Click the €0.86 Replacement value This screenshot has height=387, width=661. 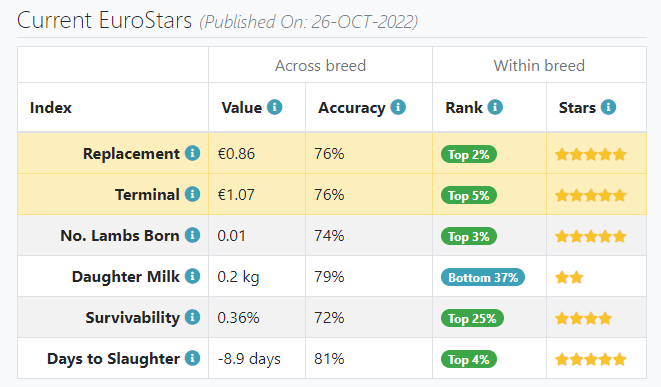point(236,154)
